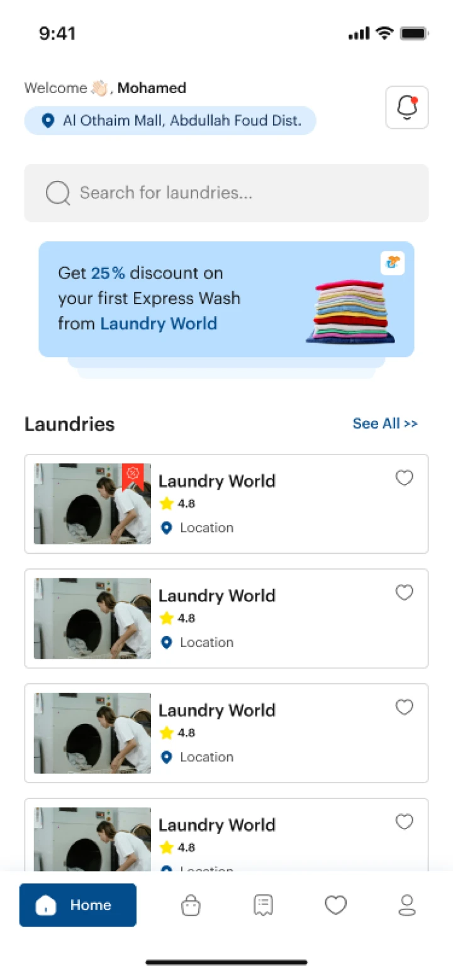Toggle heart on second Laundry World card
Viewport: 453px width, 980px height.
click(x=405, y=593)
